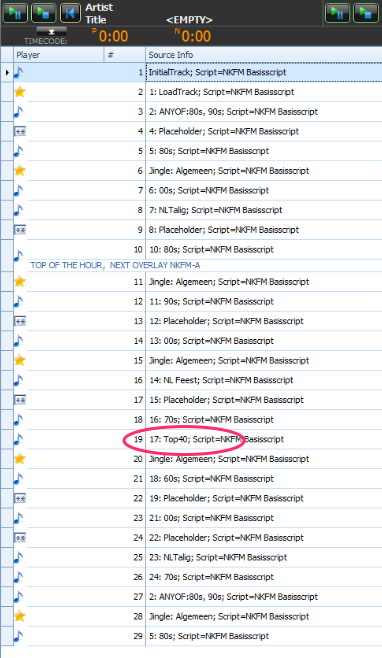
Task: Select '14: NL Feest; Script=NKFM Basisscript' entry
Action: [x=221, y=380]
